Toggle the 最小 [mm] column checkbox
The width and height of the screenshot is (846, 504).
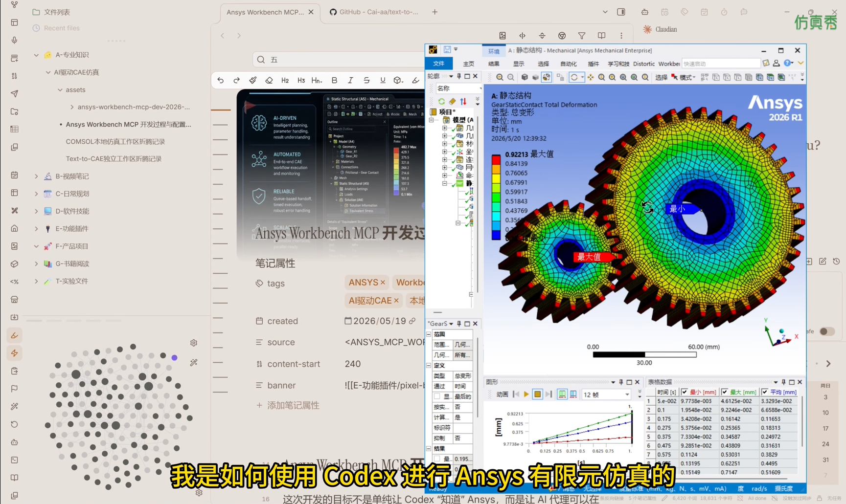685,392
